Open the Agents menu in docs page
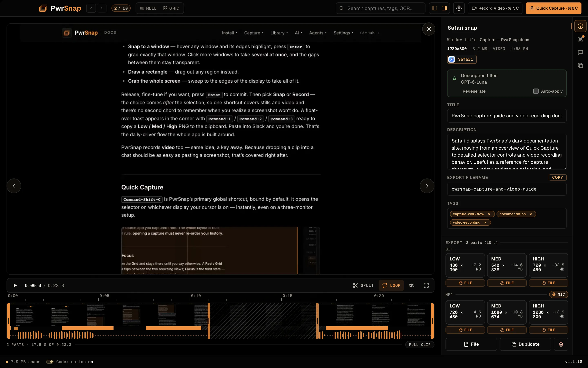Screen dimensions: 588x368 tap(317, 33)
